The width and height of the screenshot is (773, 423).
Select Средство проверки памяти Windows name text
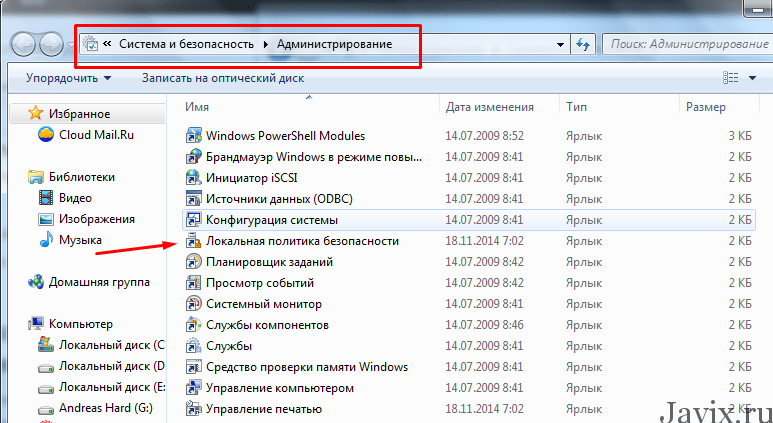(307, 367)
